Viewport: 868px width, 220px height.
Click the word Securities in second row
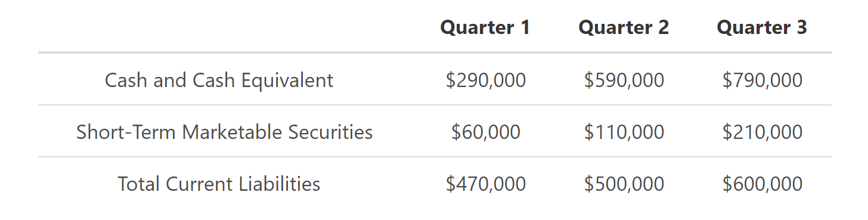(x=331, y=132)
